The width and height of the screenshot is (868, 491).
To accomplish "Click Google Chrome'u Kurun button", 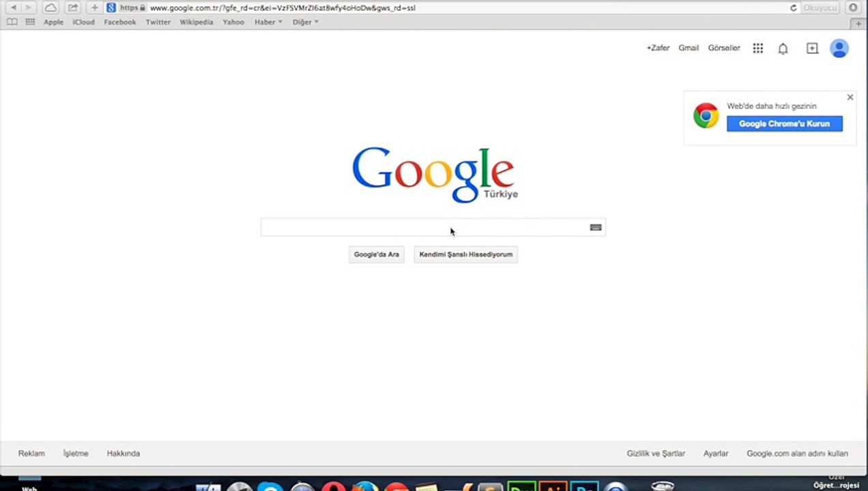I will [785, 123].
